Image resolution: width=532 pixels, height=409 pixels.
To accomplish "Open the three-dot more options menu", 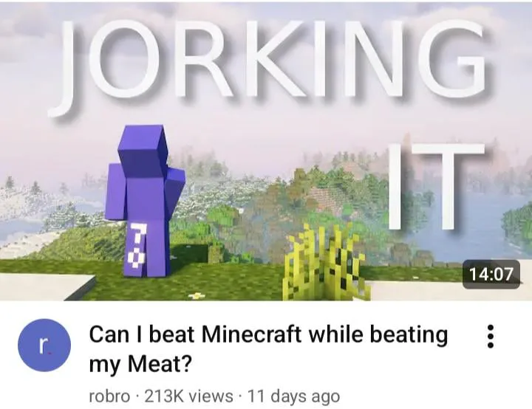I will coord(490,336).
